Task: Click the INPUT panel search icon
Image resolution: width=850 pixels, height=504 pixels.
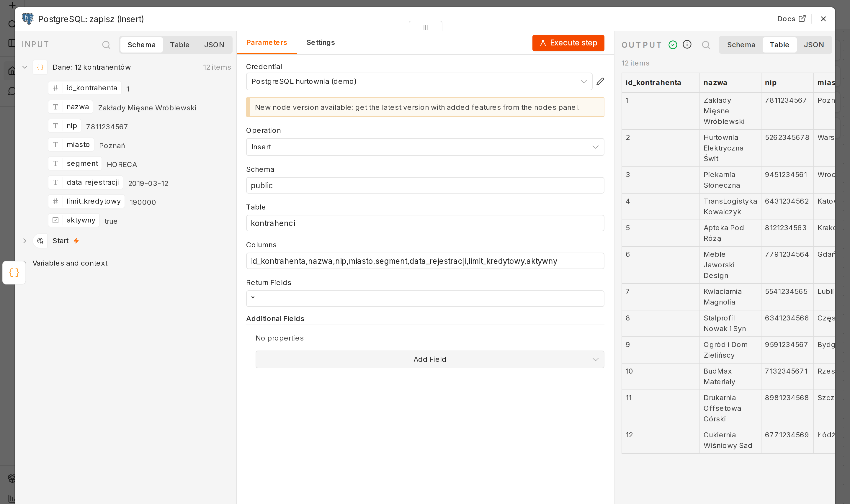Action: pos(106,45)
